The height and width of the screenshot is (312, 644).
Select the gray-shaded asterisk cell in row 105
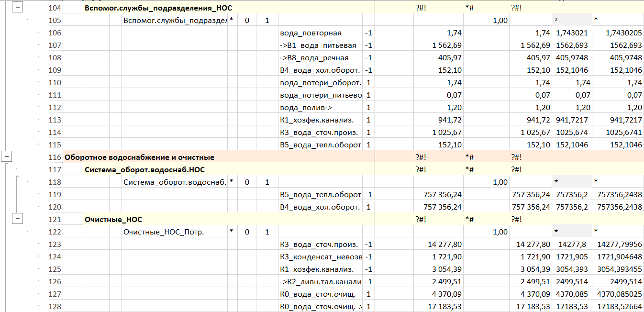[x=572, y=21]
